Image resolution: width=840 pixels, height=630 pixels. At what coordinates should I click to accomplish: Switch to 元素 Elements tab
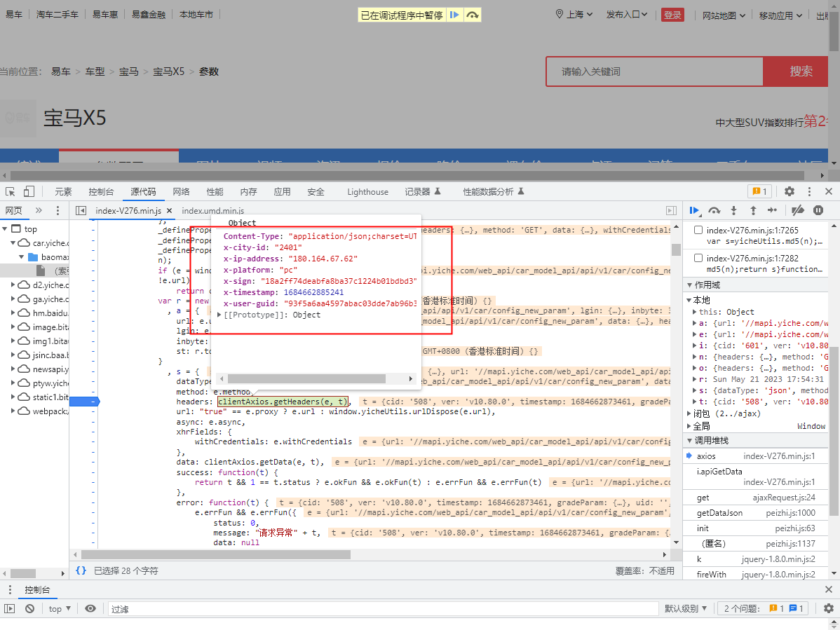click(x=63, y=191)
